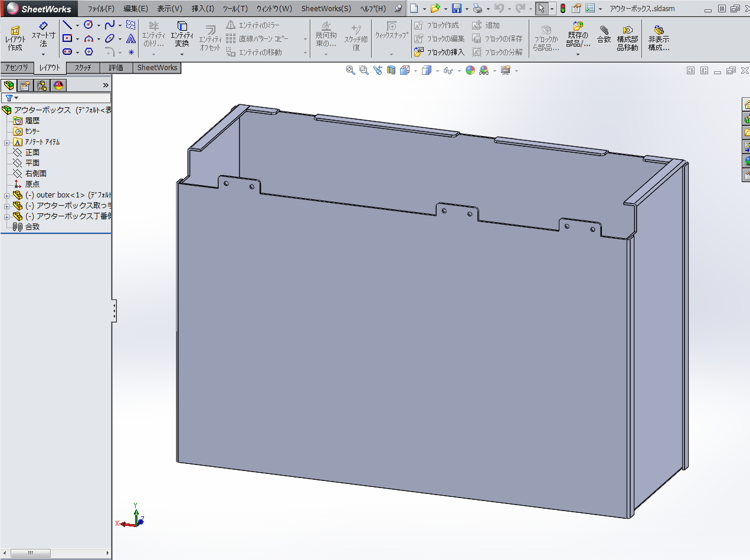
Task: Click the Rebuild traffic light icon
Action: (563, 9)
